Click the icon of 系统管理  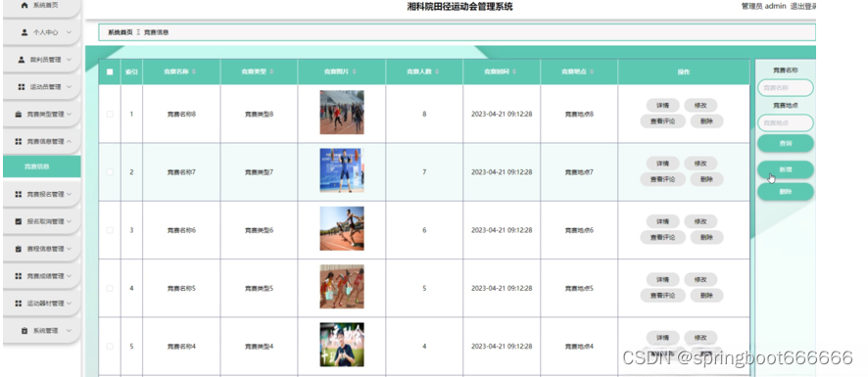(x=24, y=331)
